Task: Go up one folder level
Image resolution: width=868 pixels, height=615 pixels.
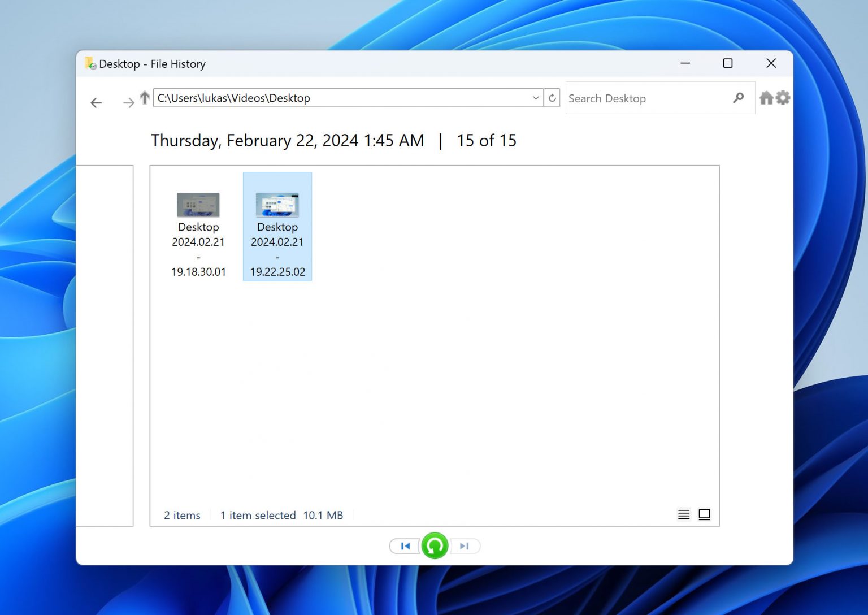Action: (x=145, y=98)
